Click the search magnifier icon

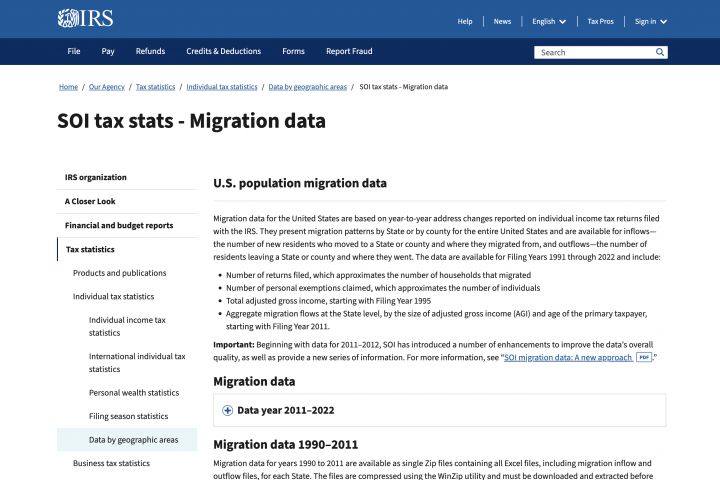tap(660, 52)
